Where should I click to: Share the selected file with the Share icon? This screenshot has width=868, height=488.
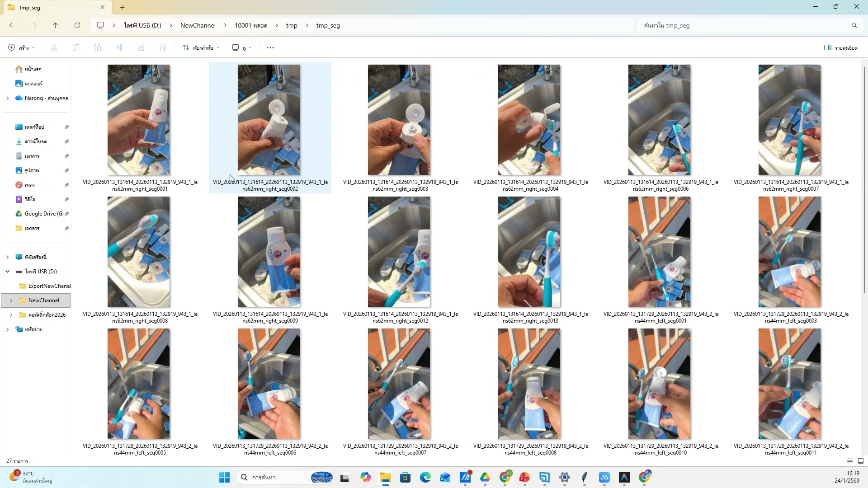click(141, 47)
